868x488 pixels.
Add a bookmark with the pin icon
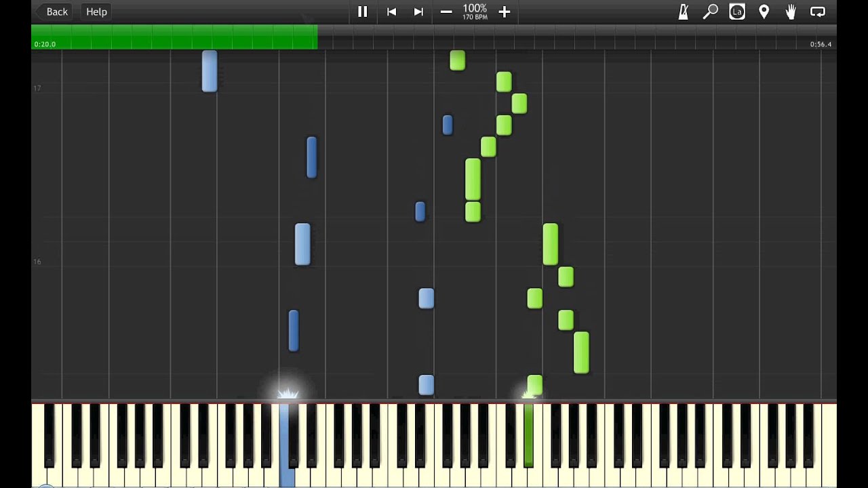(x=764, y=12)
